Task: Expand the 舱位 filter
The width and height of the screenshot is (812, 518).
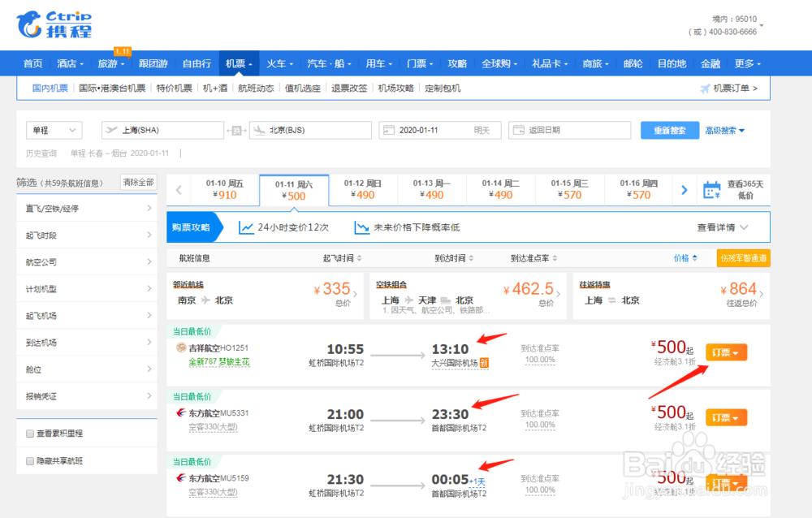Action: 87,369
